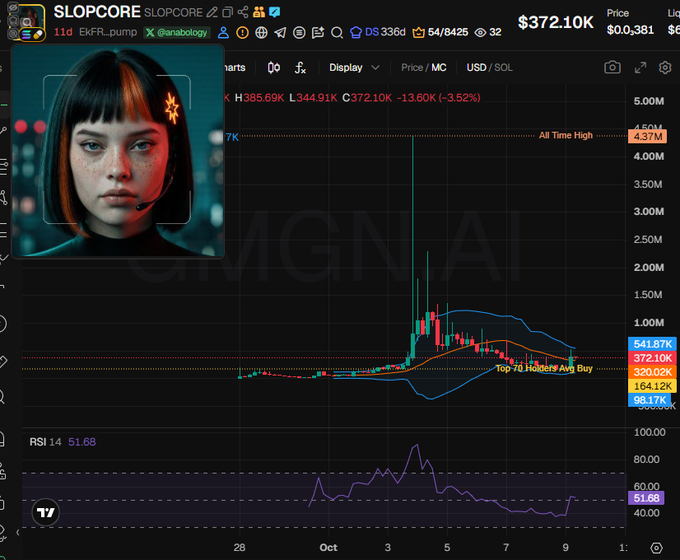Click the -13.60K (-3.52%) change value

pos(438,98)
